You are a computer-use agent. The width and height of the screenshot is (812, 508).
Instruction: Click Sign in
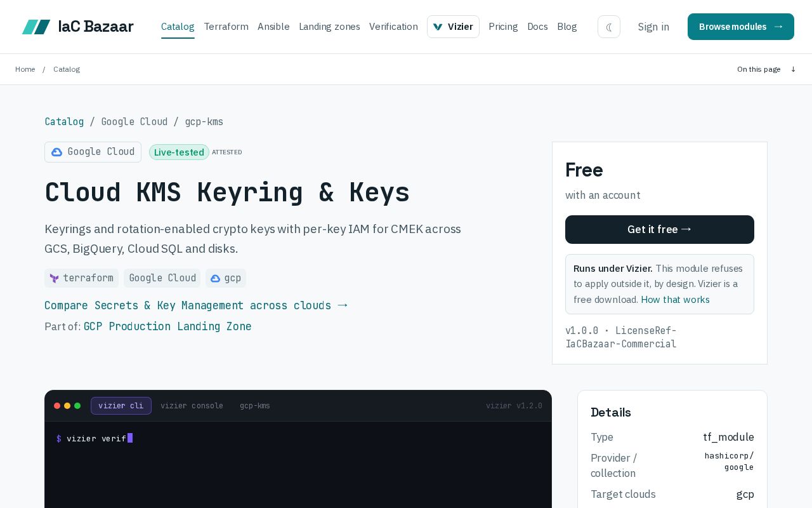[x=653, y=27]
